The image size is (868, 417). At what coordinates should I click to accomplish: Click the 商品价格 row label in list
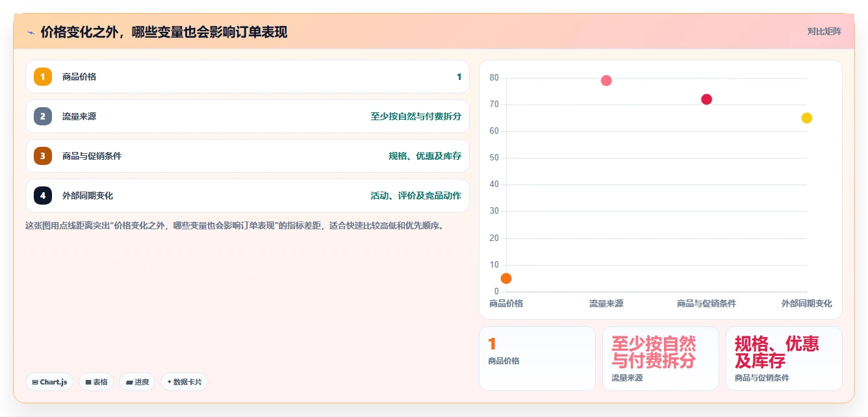(79, 77)
